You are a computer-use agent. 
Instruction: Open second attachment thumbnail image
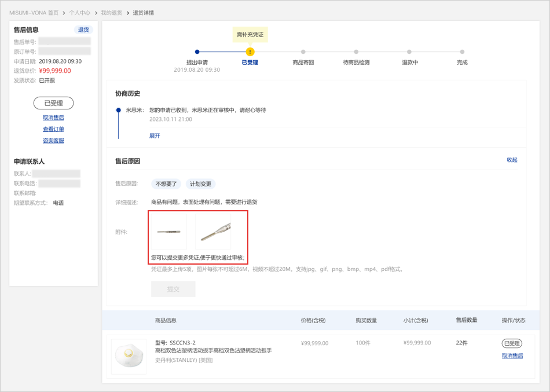[x=214, y=232]
